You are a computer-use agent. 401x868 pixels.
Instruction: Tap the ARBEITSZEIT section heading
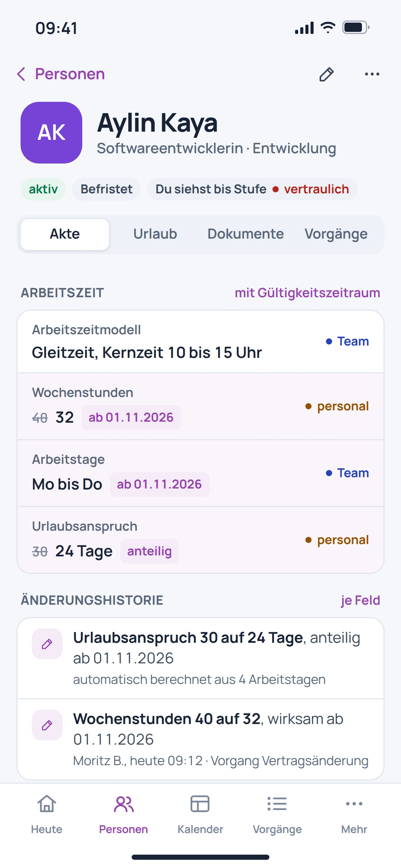click(x=62, y=293)
